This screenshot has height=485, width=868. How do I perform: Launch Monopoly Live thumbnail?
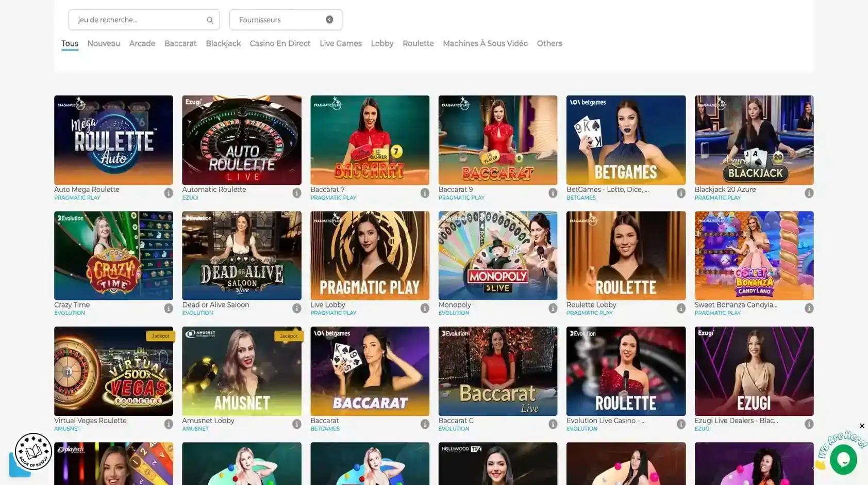[498, 255]
